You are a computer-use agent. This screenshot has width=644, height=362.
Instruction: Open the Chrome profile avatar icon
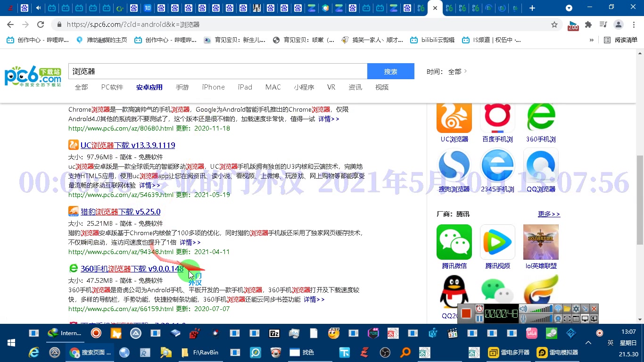tap(619, 25)
